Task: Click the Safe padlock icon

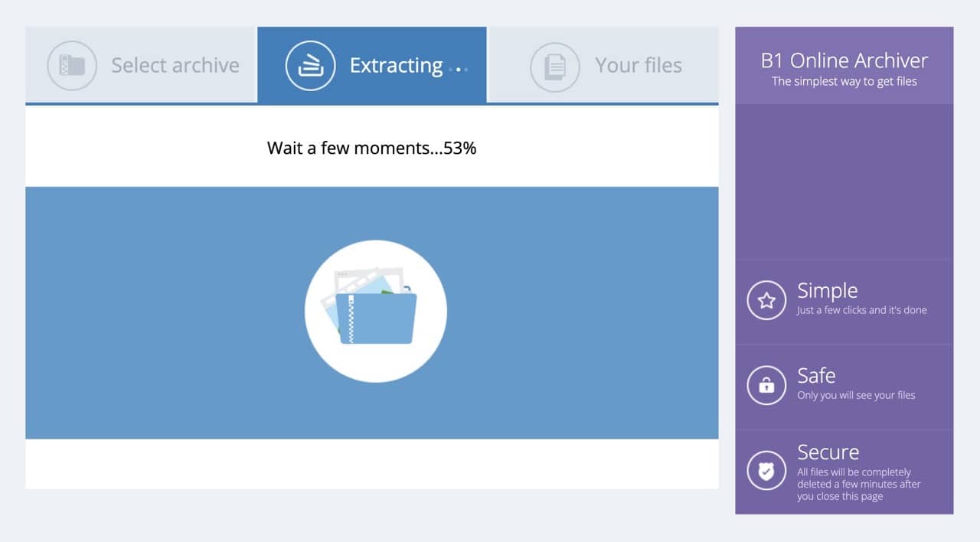Action: pyautogui.click(x=766, y=385)
